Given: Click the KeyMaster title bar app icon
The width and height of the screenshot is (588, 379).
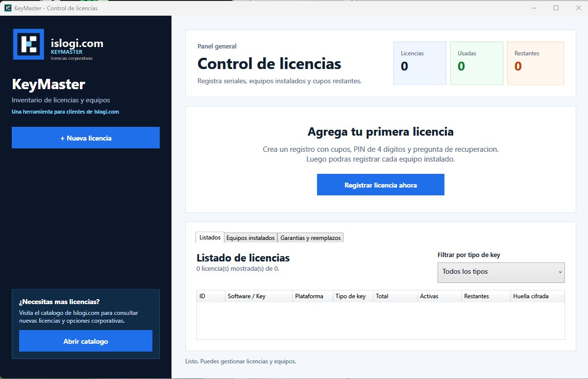Looking at the screenshot, I should coord(8,8).
